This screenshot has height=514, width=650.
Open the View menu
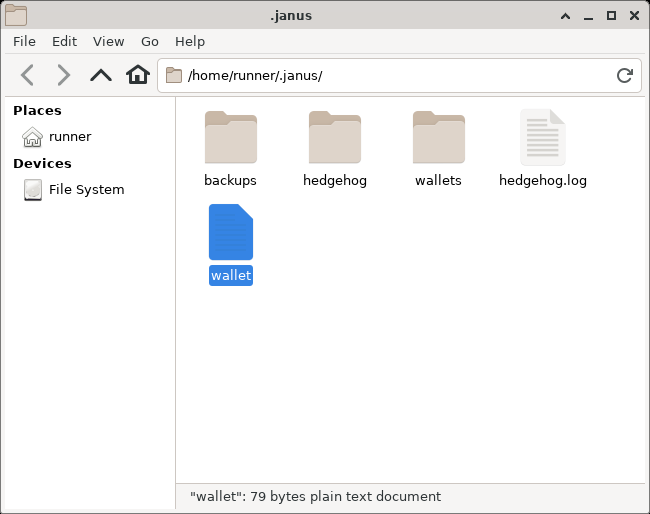click(x=109, y=41)
